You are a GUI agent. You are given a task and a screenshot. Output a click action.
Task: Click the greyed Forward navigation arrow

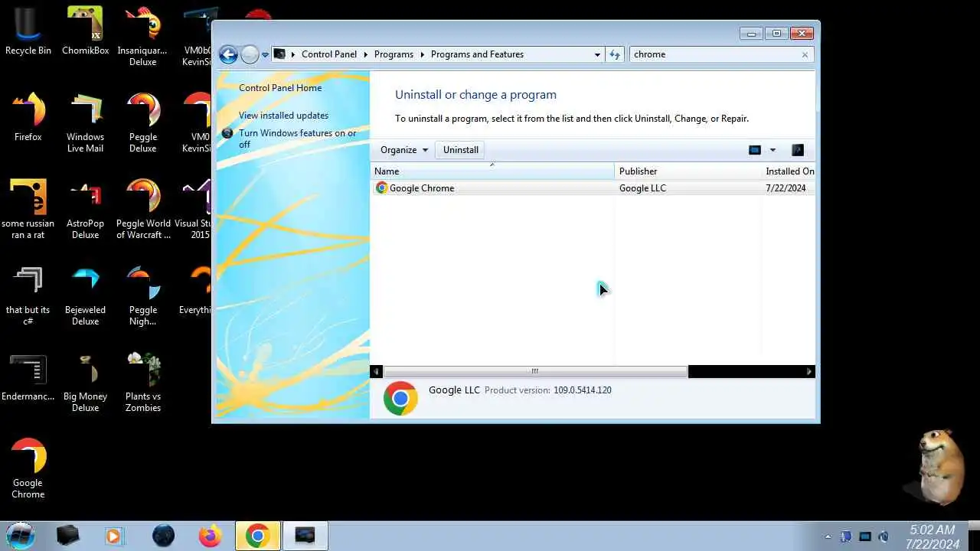[250, 54]
